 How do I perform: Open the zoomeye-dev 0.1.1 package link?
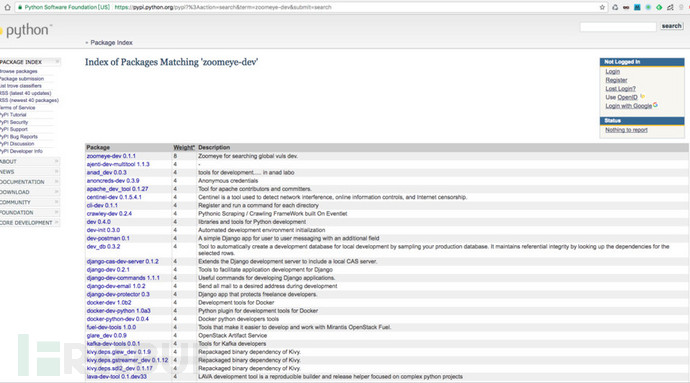(x=111, y=156)
